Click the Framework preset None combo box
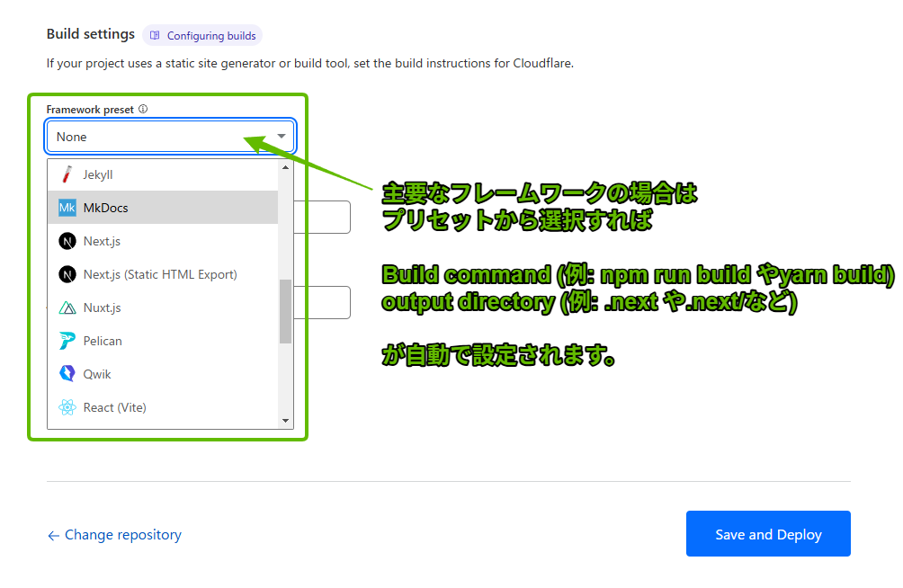 point(162,137)
